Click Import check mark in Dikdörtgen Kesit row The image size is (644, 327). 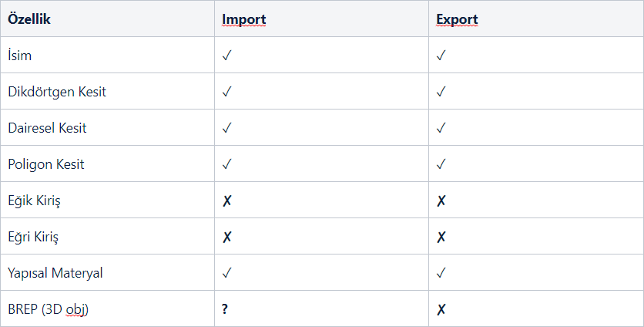click(227, 92)
